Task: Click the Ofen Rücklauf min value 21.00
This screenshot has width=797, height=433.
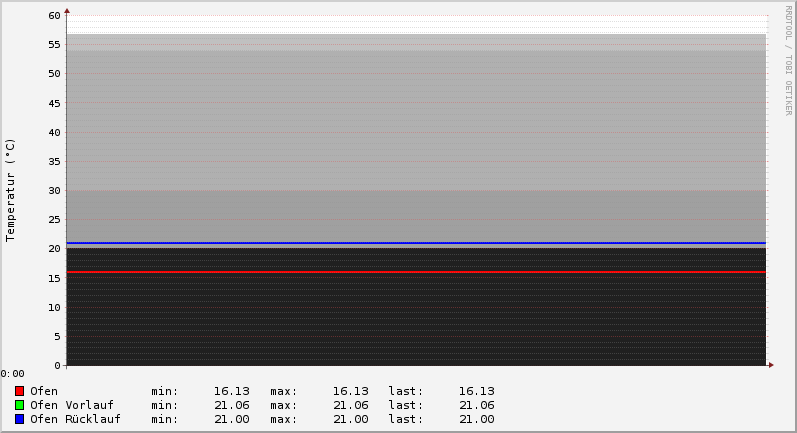Action: (231, 419)
